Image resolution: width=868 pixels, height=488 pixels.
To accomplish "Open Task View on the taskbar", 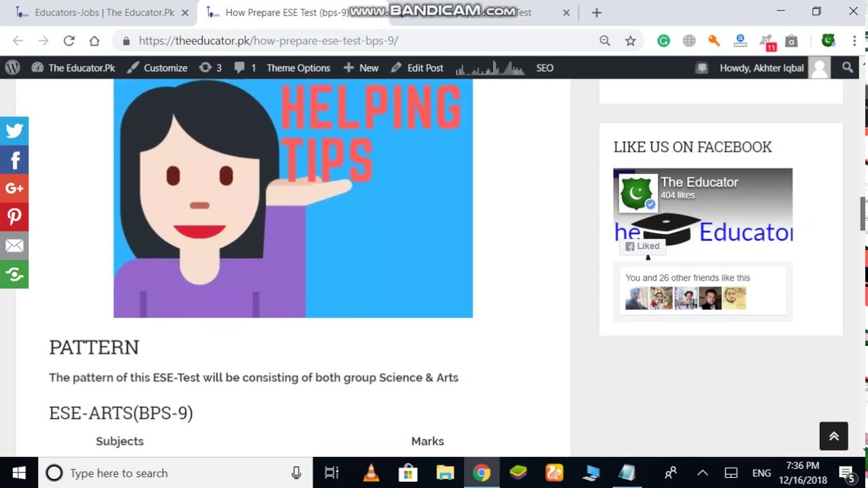I will [332, 473].
